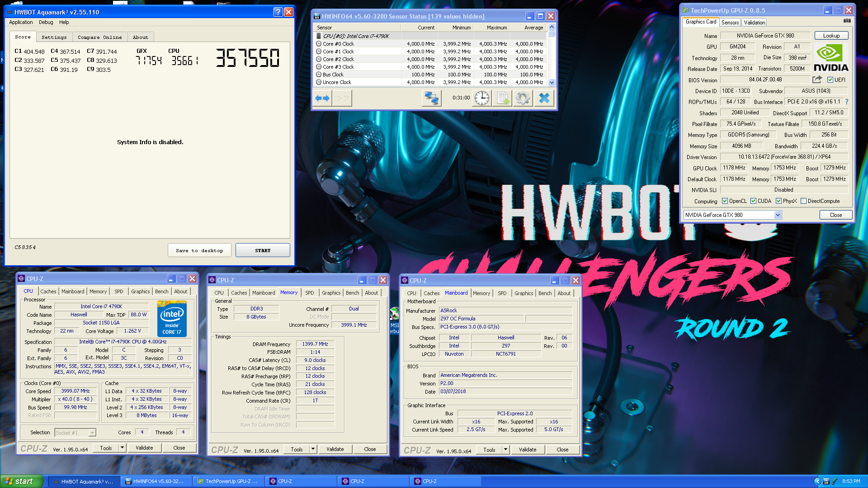Image resolution: width=868 pixels, height=488 pixels.
Task: Toggle DirectCompute checkbox in GPU-Z
Action: (x=804, y=201)
